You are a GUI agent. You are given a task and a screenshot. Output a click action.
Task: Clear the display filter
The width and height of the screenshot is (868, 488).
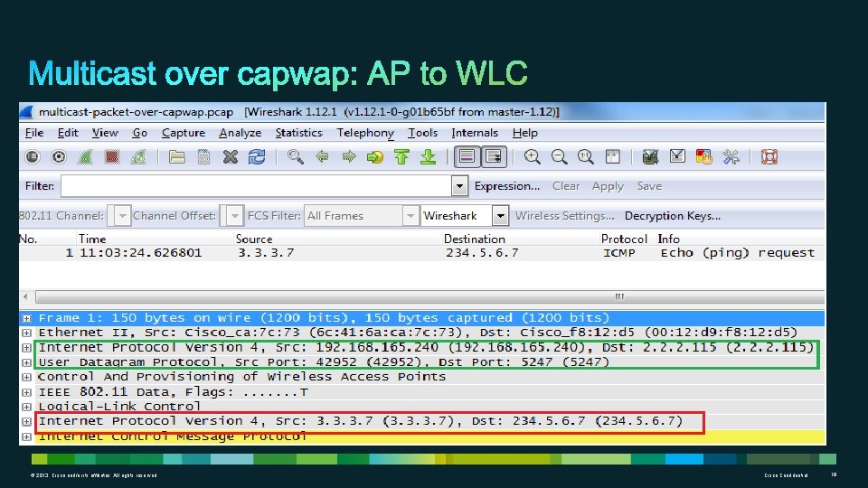[x=566, y=186]
